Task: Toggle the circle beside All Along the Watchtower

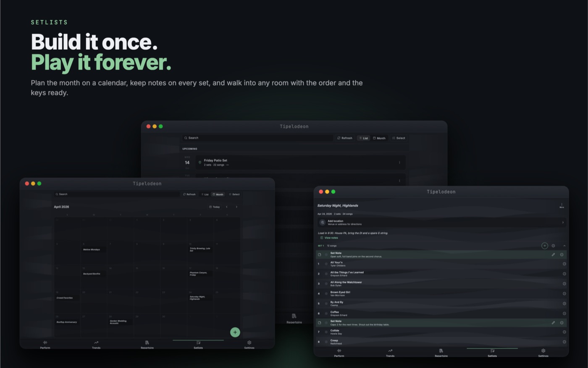Action: point(326,284)
